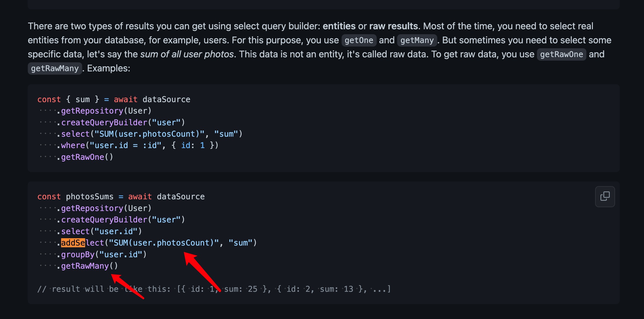The width and height of the screenshot is (644, 319).
Task: Click the inline getOne code tag
Action: pos(359,40)
